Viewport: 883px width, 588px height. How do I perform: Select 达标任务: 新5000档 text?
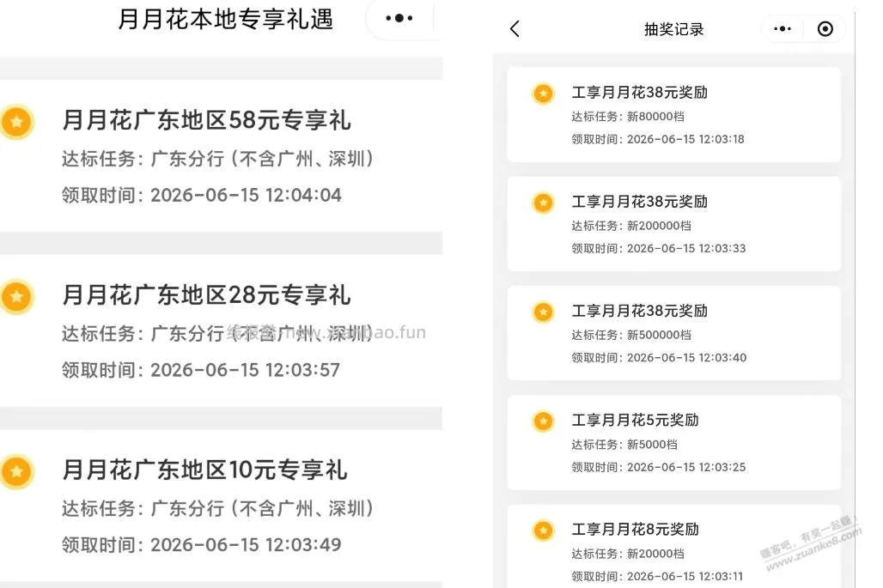click(624, 445)
